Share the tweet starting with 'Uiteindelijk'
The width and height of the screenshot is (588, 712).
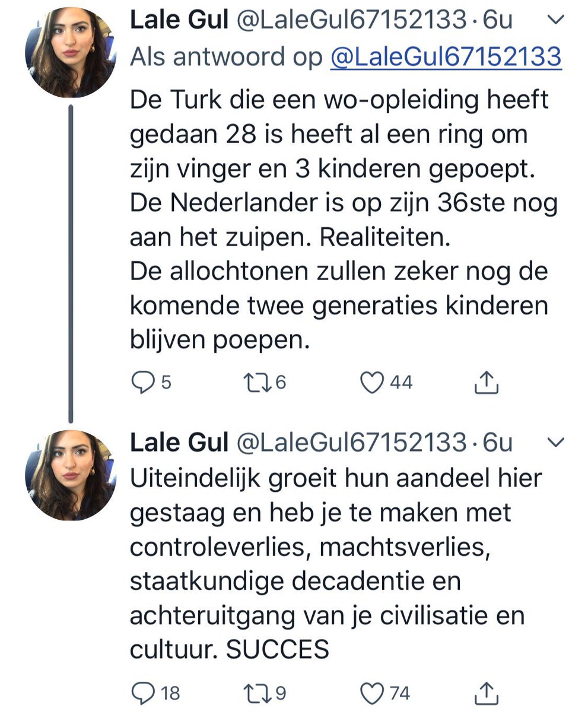(487, 692)
